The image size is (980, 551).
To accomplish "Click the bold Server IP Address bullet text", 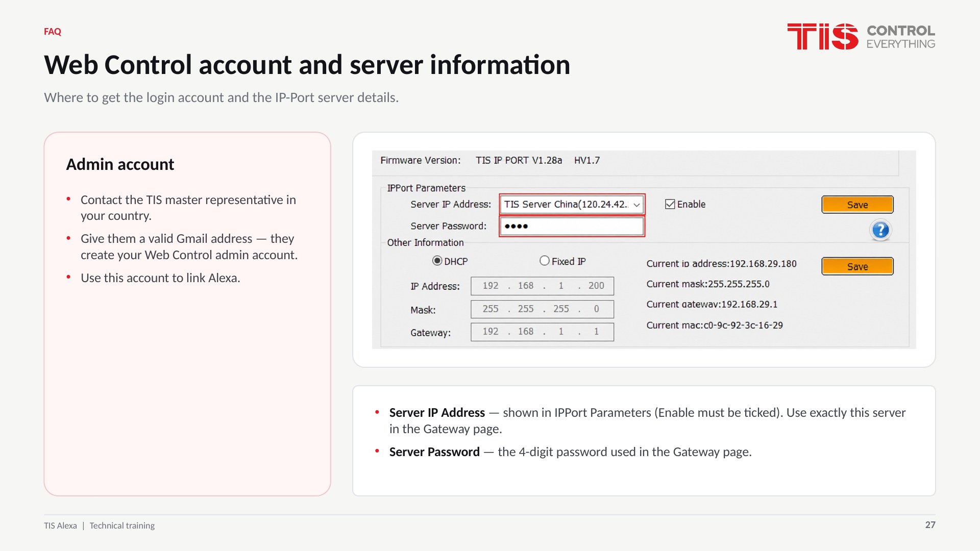I will (437, 412).
